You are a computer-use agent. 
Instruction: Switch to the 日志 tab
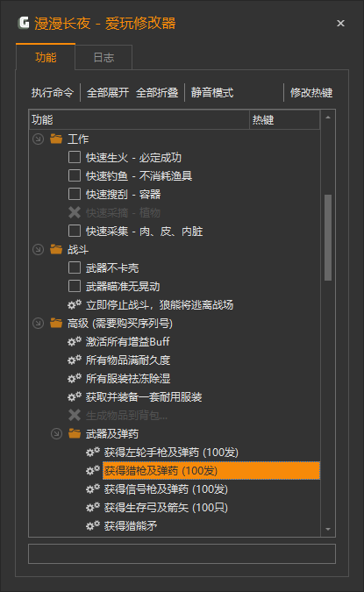pyautogui.click(x=103, y=58)
